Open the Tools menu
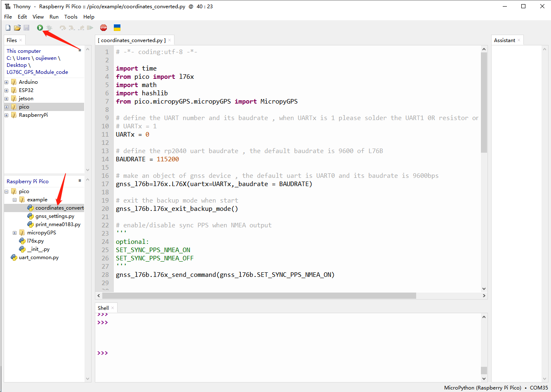 (71, 17)
